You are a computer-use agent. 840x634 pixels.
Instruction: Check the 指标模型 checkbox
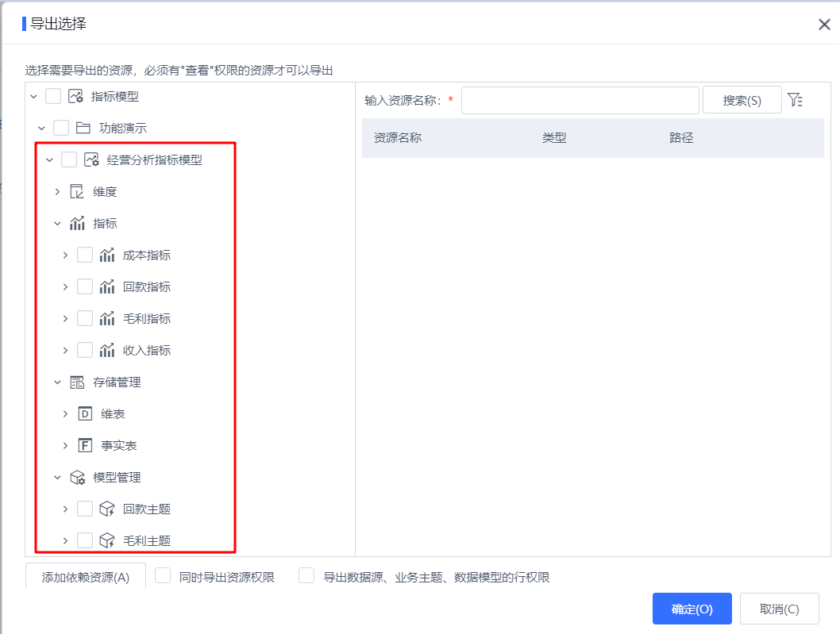[53, 96]
